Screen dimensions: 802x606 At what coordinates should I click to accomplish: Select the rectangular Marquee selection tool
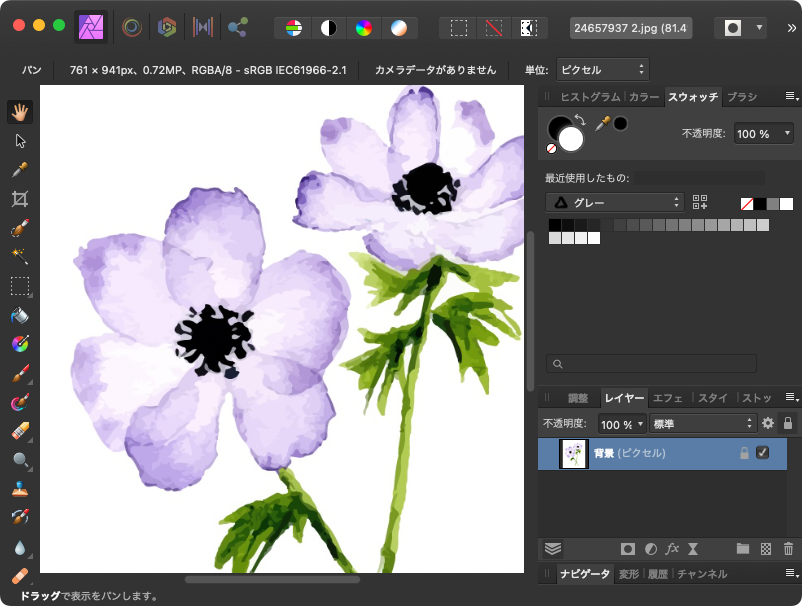pos(19,287)
